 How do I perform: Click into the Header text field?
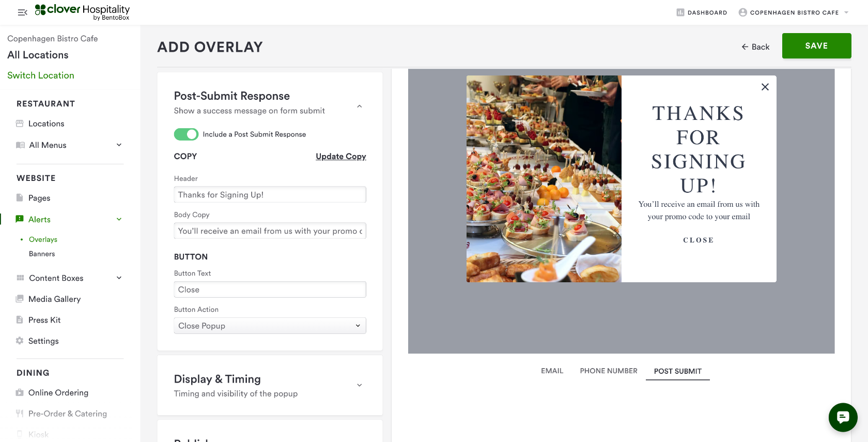(270, 194)
